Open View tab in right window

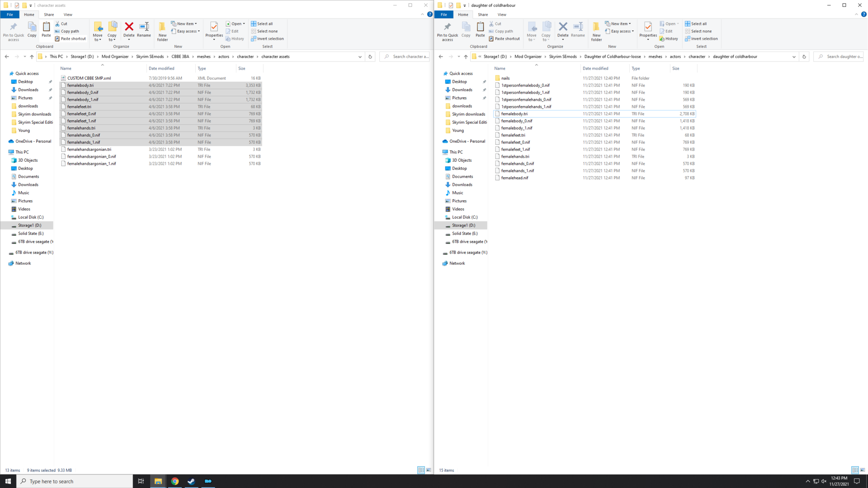click(502, 14)
